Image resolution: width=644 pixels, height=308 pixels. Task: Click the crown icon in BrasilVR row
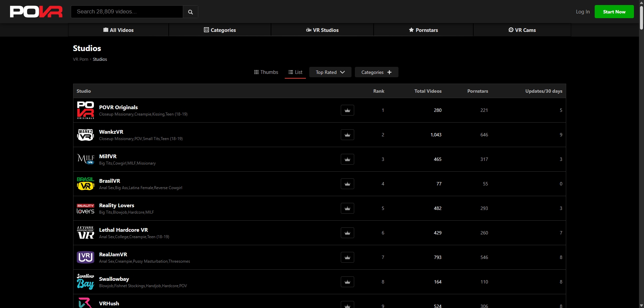coord(347,184)
